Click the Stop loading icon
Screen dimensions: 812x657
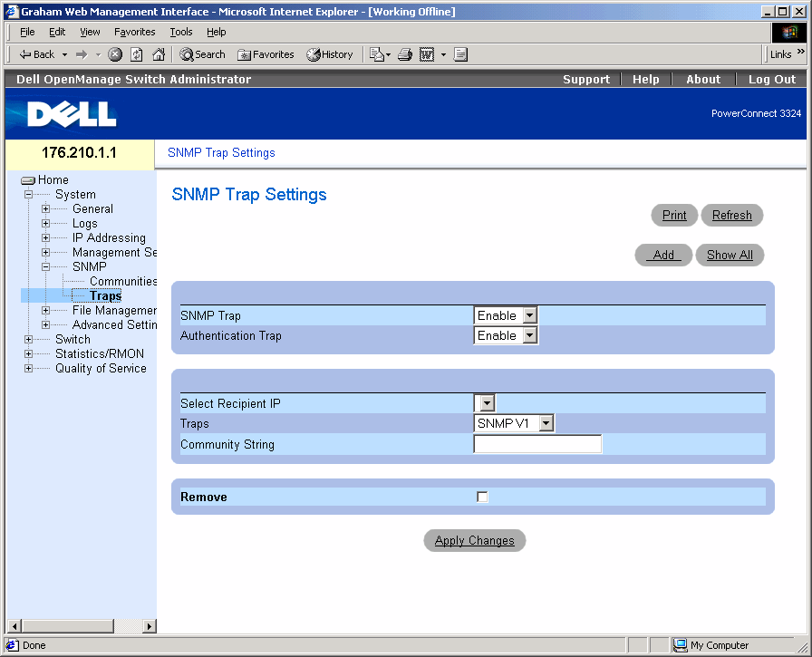point(115,54)
